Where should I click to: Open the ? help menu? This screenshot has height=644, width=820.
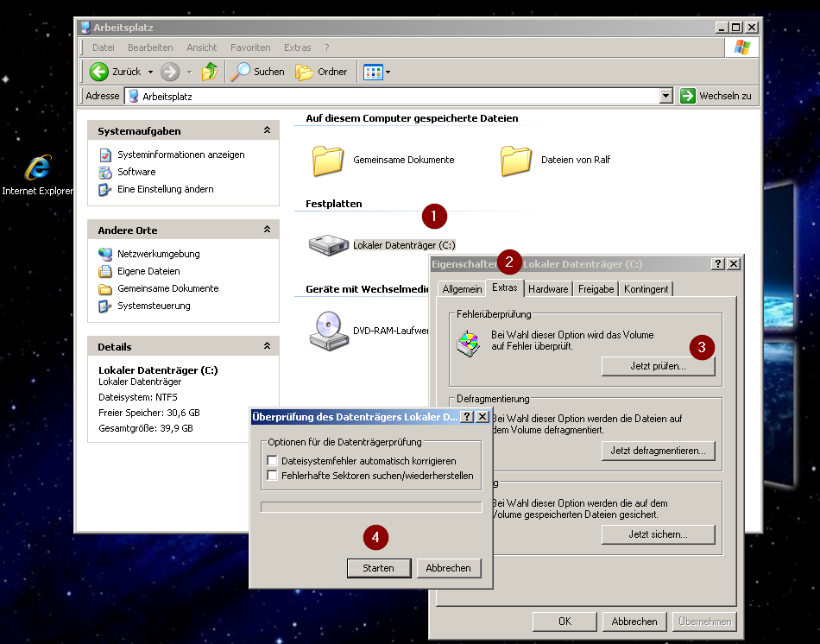327,47
